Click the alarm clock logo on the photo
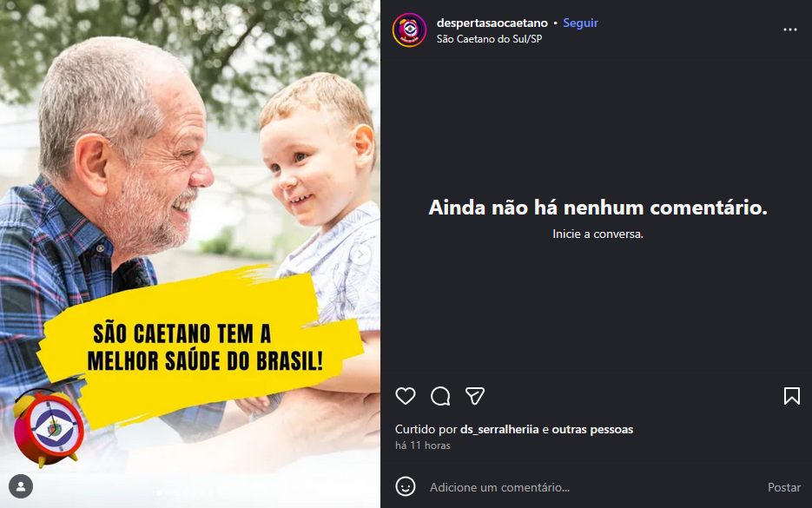Image resolution: width=812 pixels, height=508 pixels. pyautogui.click(x=48, y=428)
